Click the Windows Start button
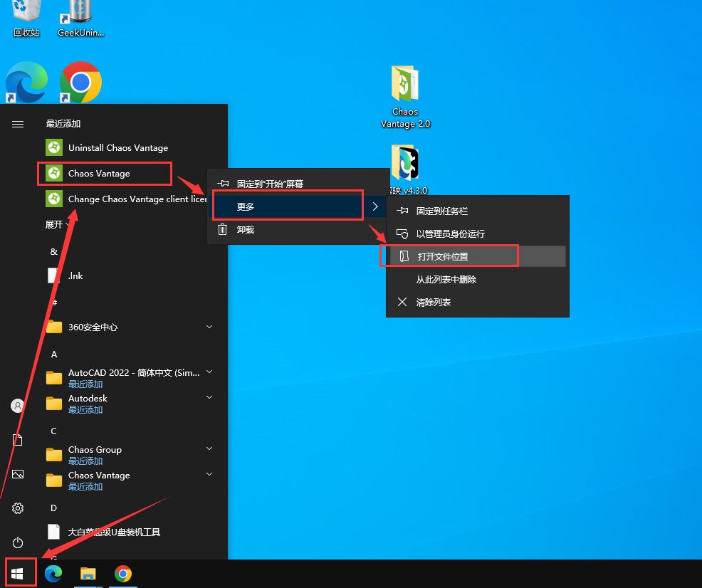The image size is (702, 588). pos(18,574)
